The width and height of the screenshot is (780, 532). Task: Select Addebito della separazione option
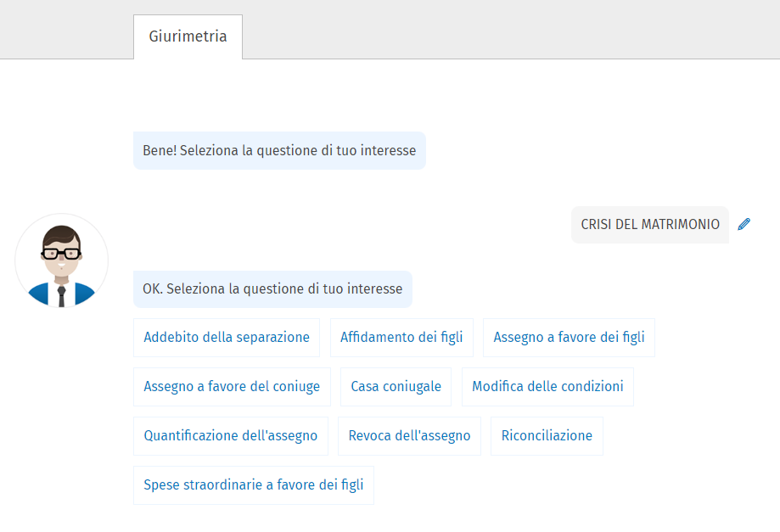pyautogui.click(x=227, y=338)
